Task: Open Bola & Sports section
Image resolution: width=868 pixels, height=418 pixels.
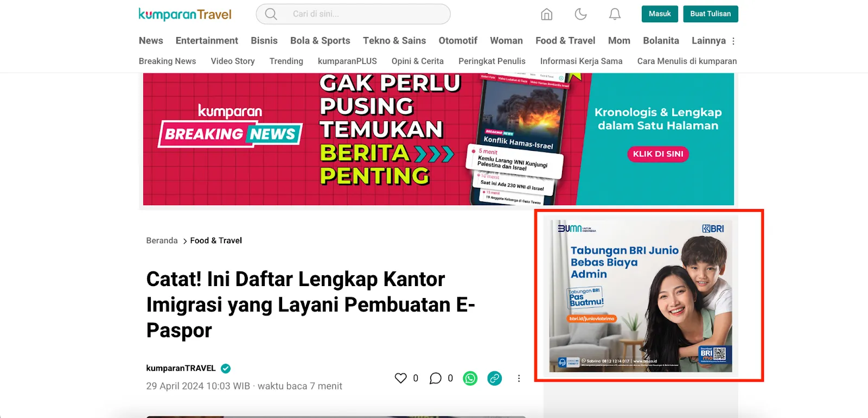Action: pyautogui.click(x=320, y=41)
